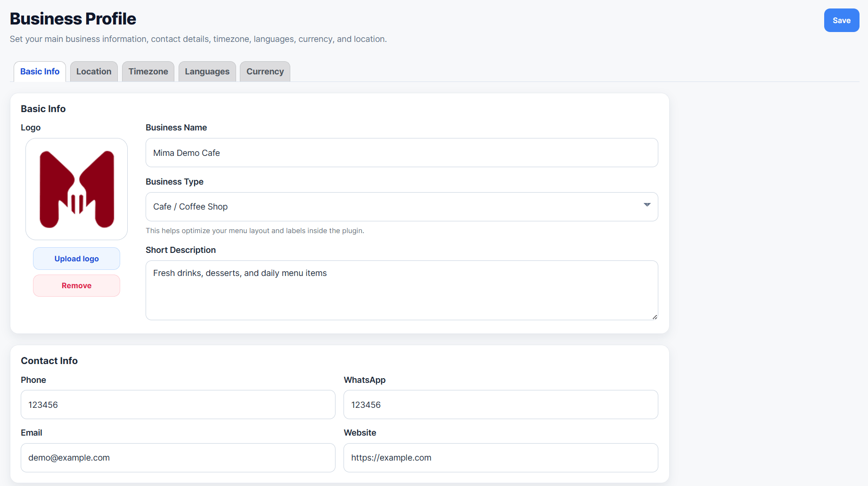Click the cafe logo thumbnail
The image size is (868, 486).
[x=76, y=189]
